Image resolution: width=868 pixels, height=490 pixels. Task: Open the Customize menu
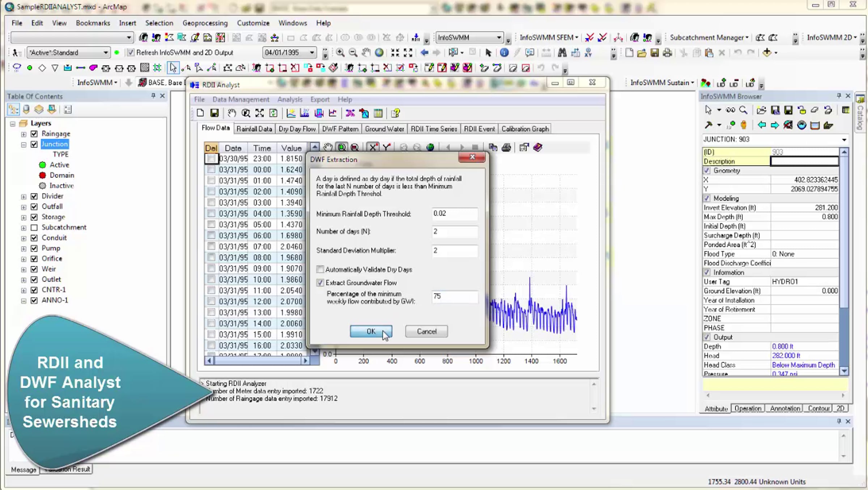(x=253, y=23)
